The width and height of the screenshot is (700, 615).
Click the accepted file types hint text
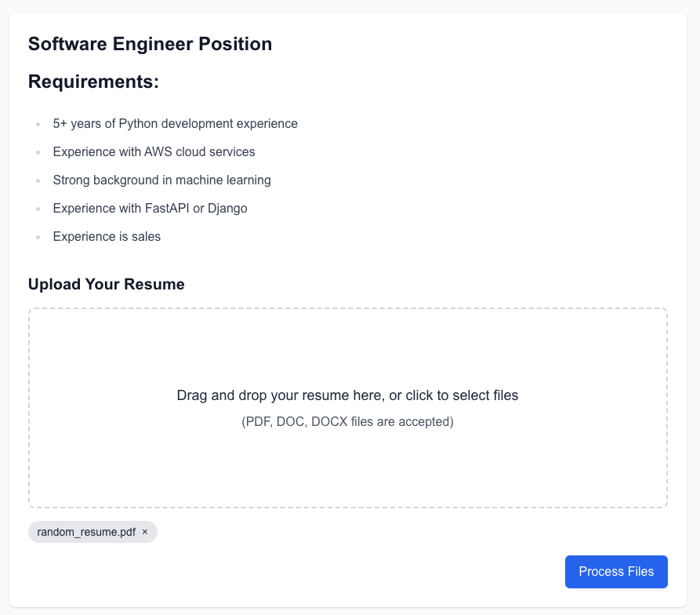point(347,421)
